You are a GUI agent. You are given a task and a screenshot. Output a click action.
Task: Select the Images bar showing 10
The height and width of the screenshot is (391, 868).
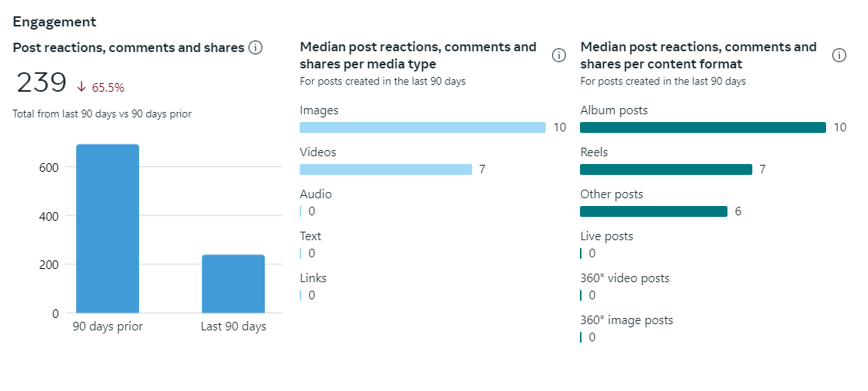click(422, 127)
